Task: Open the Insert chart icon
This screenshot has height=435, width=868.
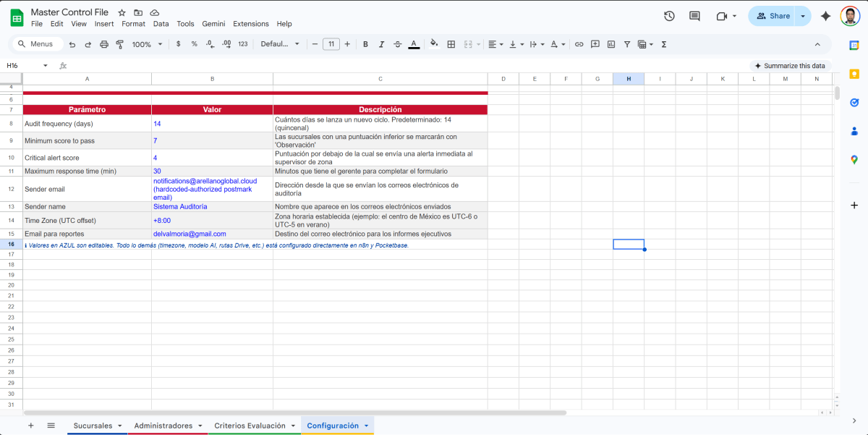Action: [611, 44]
